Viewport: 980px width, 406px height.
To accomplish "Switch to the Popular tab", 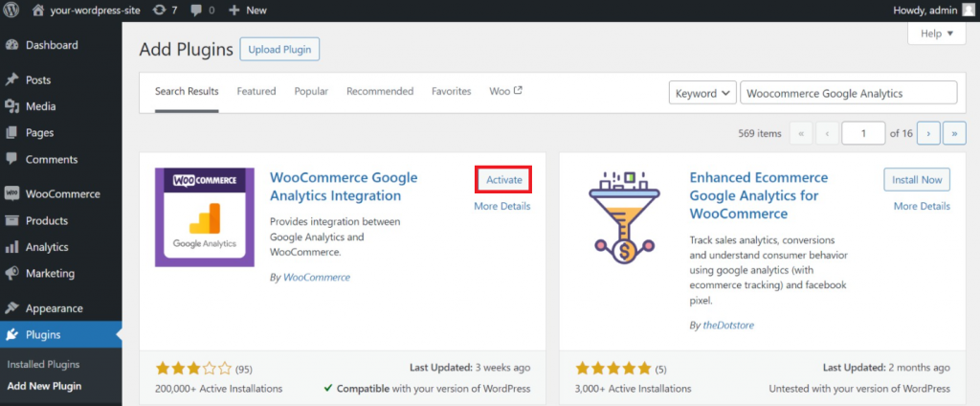I will tap(311, 92).
